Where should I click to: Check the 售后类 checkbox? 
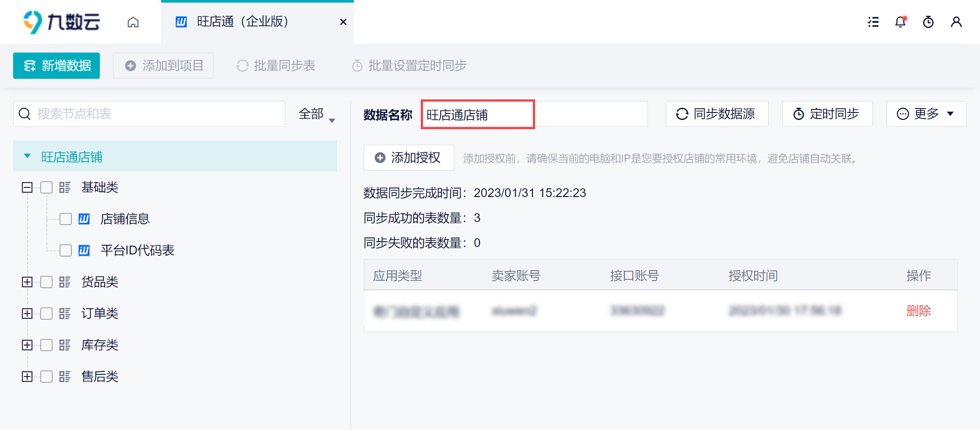pyautogui.click(x=46, y=377)
